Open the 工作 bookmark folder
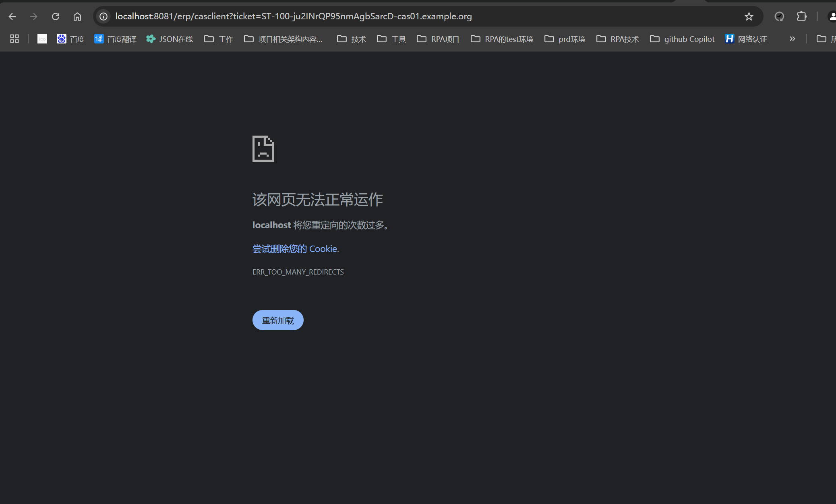 [219, 39]
